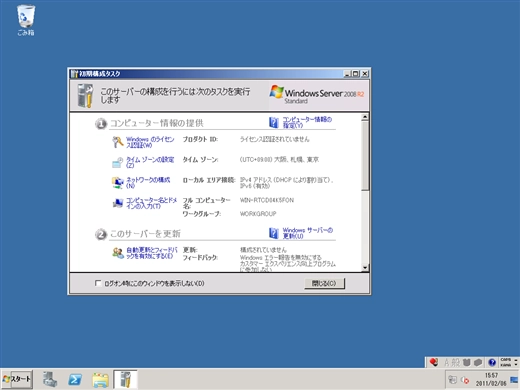Maximize the 初期構成タスク window
The width and height of the screenshot is (520, 390).
coord(355,74)
